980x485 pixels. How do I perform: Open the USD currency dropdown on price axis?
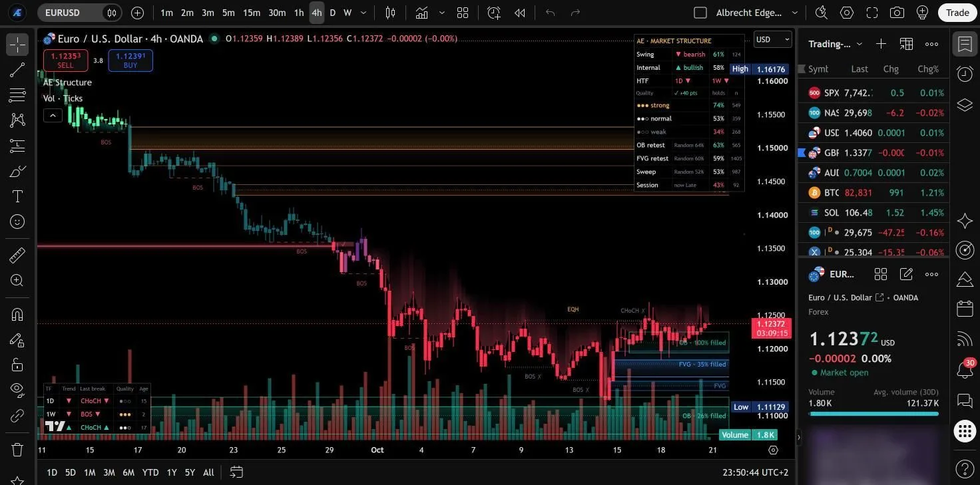coord(773,39)
